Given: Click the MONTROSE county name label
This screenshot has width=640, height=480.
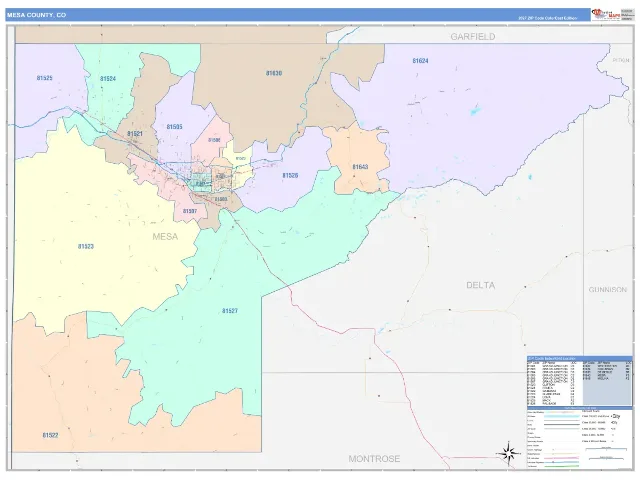Looking at the screenshot, I should click(374, 459).
